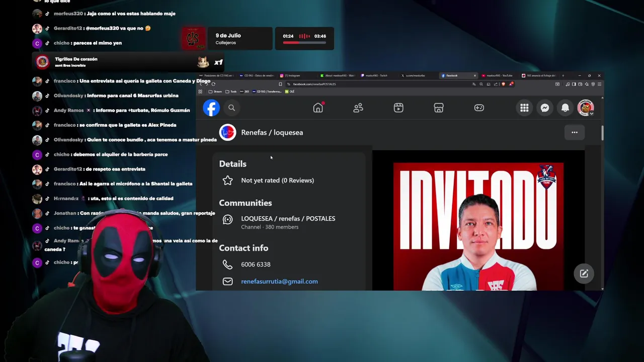The height and width of the screenshot is (362, 644).
Task: Switch to FAS anuncia el fichaje tab
Action: click(x=539, y=75)
